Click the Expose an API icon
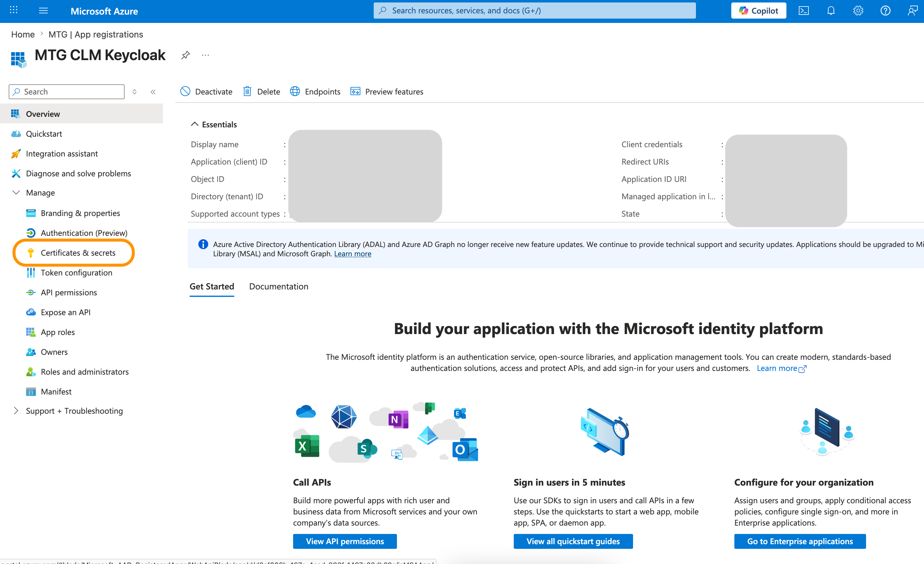 [31, 312]
